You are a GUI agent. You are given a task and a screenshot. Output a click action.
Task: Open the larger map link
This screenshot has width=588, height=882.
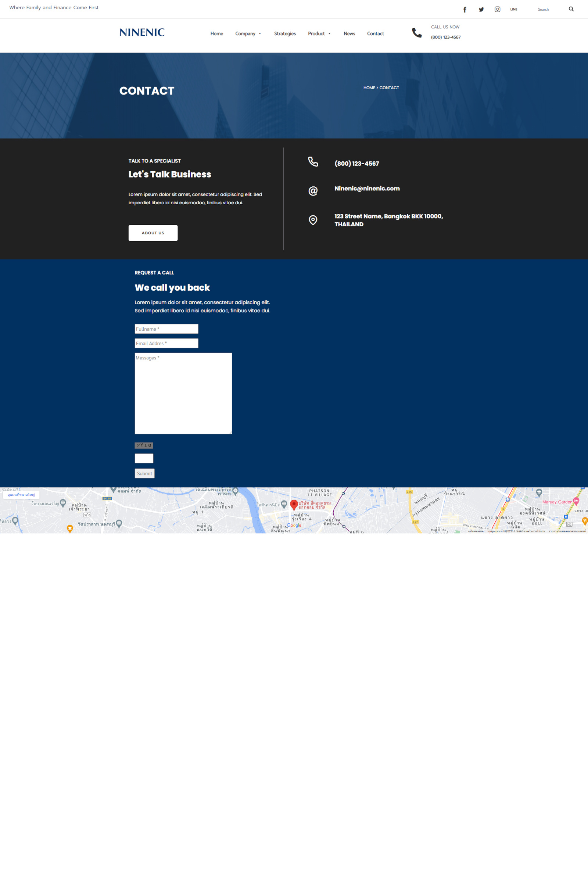(x=21, y=495)
